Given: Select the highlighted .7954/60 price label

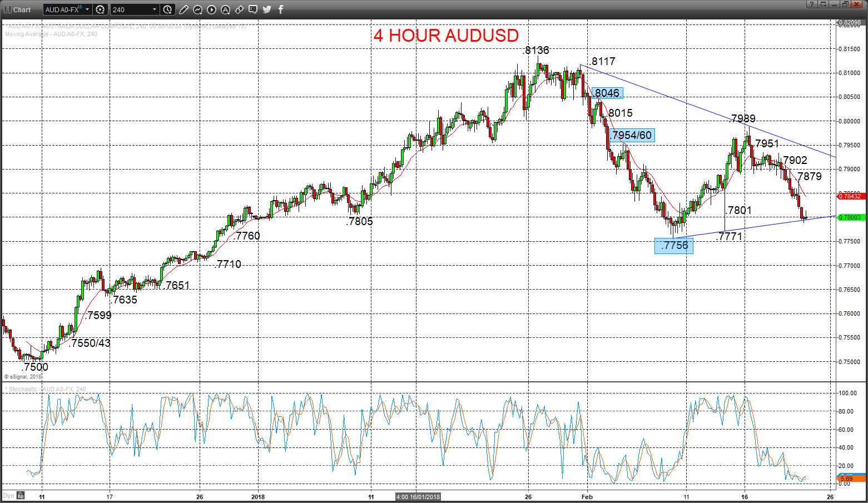Looking at the screenshot, I should coord(631,135).
